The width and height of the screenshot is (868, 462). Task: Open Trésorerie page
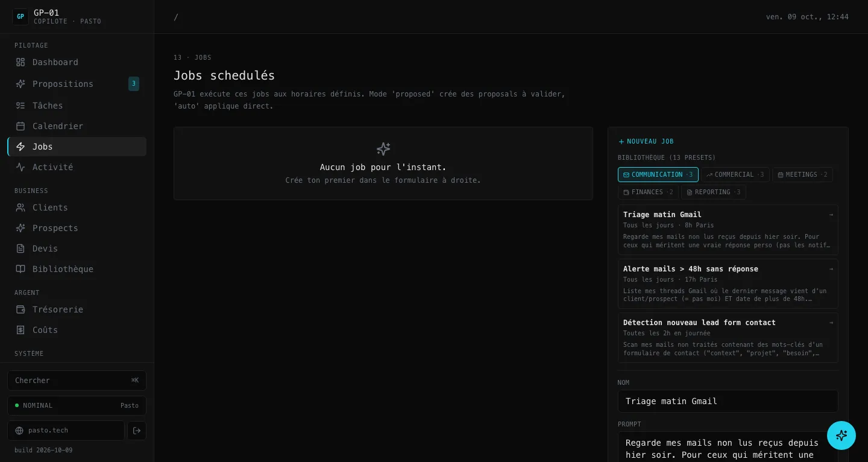[x=77, y=309]
